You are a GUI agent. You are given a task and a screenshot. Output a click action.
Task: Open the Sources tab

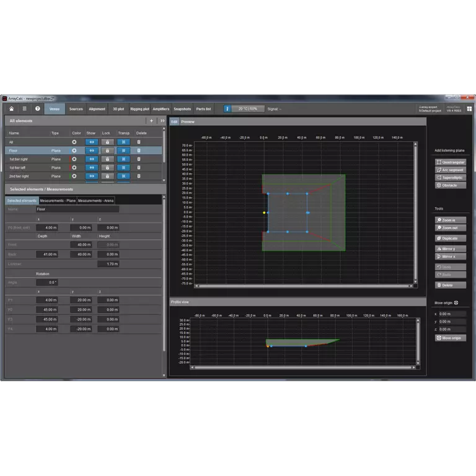76,109
